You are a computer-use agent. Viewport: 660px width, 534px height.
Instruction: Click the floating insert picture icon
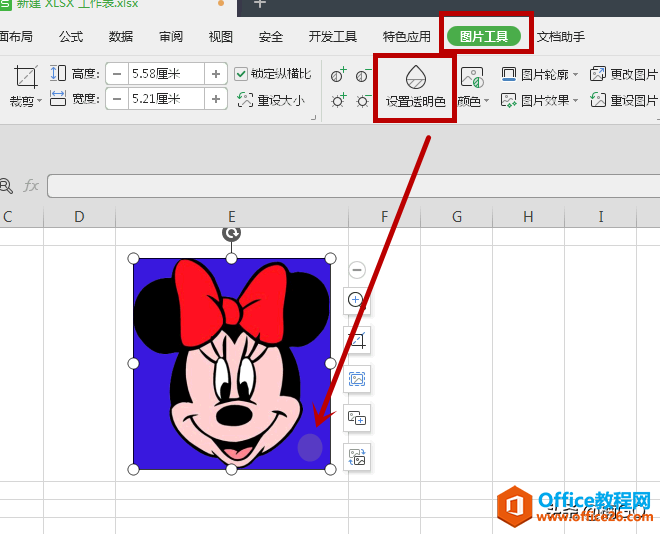point(357,418)
